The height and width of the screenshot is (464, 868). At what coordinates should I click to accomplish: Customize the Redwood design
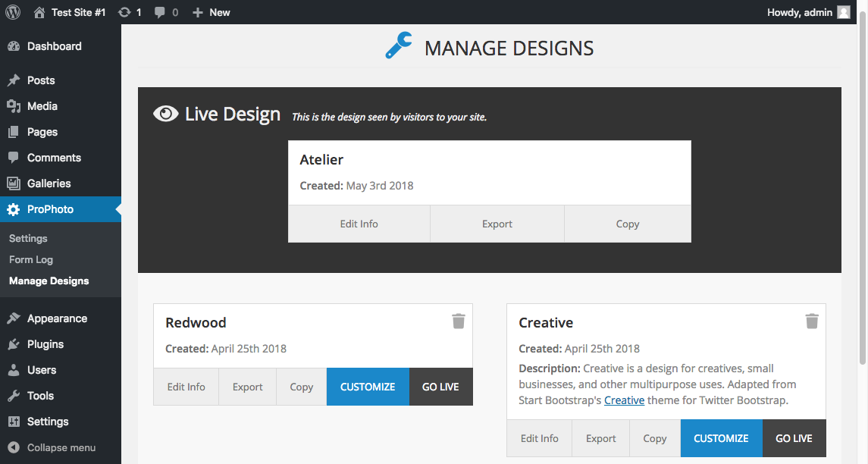click(x=368, y=387)
